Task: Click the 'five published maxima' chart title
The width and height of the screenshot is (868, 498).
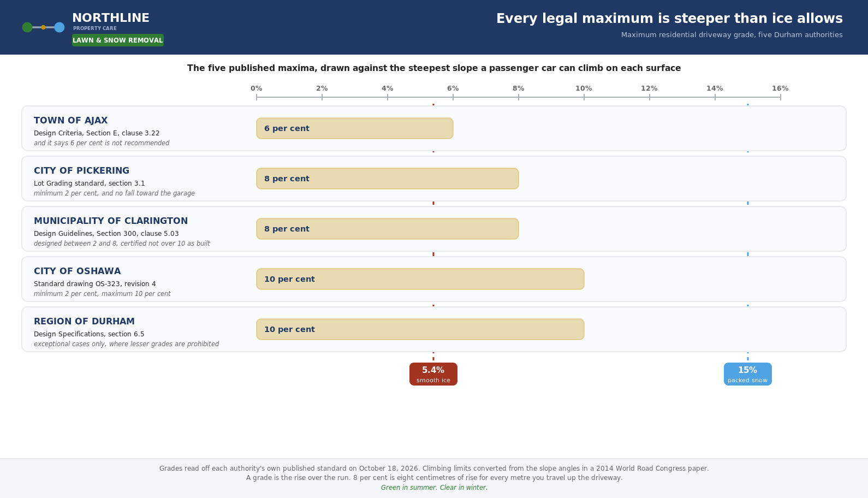Action: tap(434, 68)
